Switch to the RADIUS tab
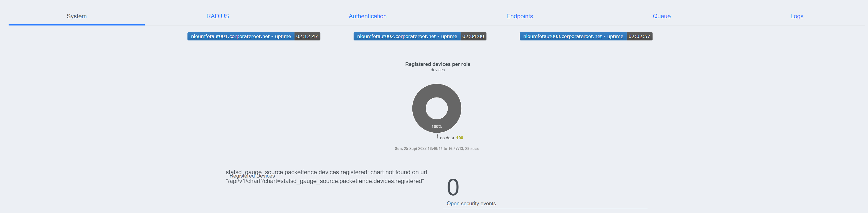Screen dimensions: 868x213 click(217, 16)
